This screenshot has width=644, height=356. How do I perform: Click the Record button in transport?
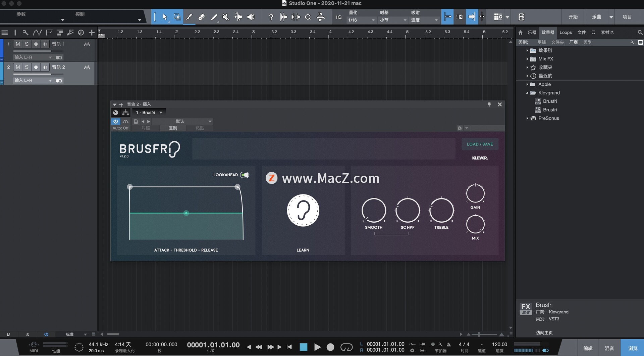(330, 347)
